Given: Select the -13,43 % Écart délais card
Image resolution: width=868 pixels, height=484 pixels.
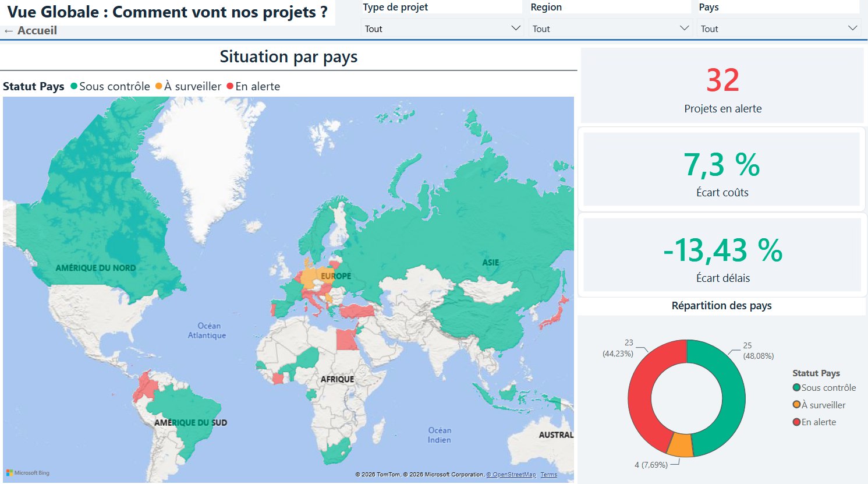Looking at the screenshot, I should 722,255.
